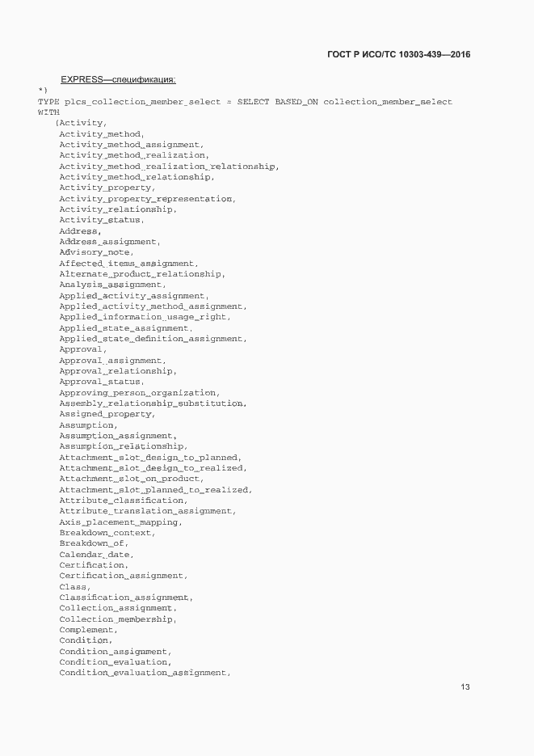Click the Approval_status entry
This screenshot has width=534, height=756.
102,382
